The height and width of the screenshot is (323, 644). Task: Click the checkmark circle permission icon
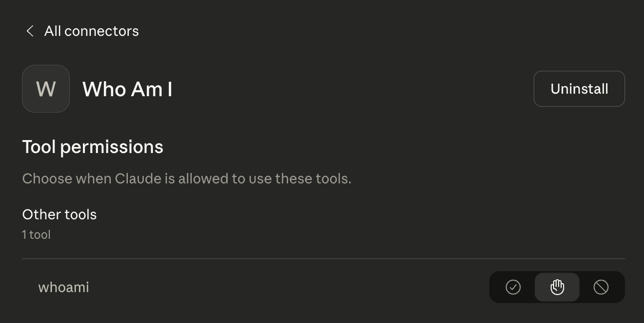tap(513, 287)
